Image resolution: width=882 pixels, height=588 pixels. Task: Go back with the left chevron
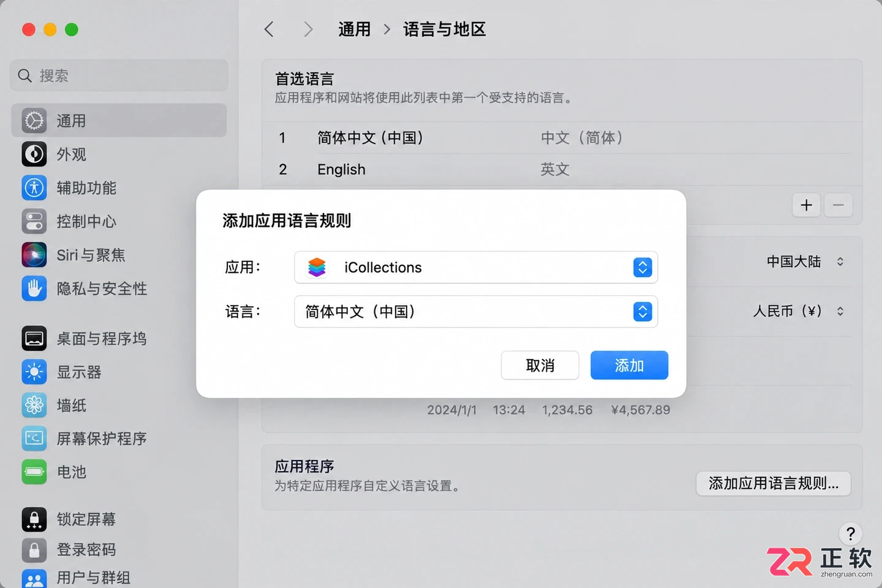click(x=269, y=29)
